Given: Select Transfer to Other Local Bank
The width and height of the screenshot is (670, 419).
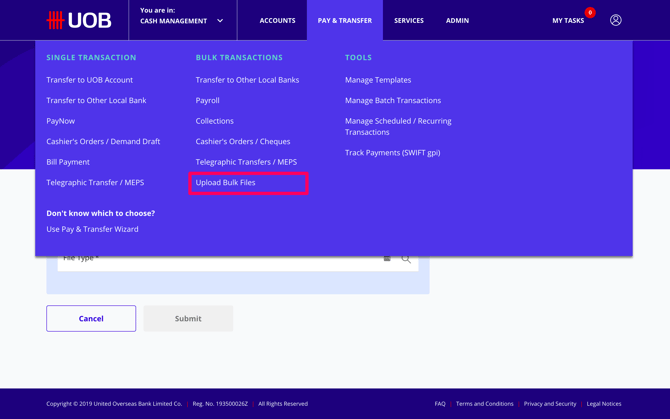Looking at the screenshot, I should [96, 100].
